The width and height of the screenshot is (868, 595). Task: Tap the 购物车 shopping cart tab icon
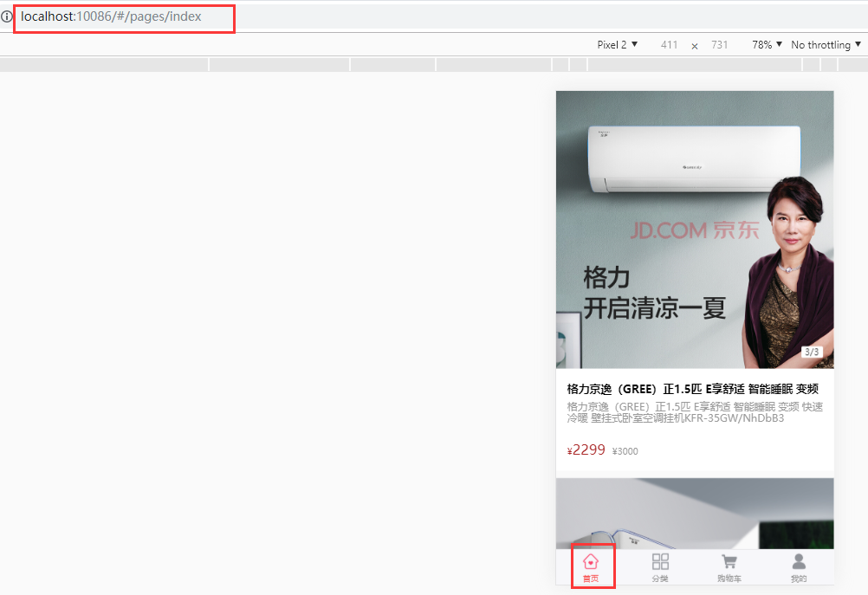coord(729,562)
